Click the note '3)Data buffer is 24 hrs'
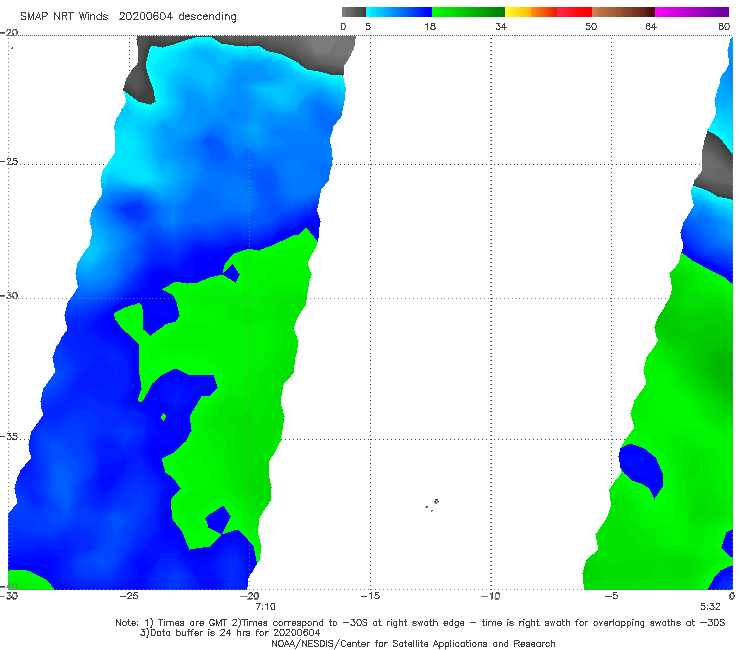 point(230,633)
